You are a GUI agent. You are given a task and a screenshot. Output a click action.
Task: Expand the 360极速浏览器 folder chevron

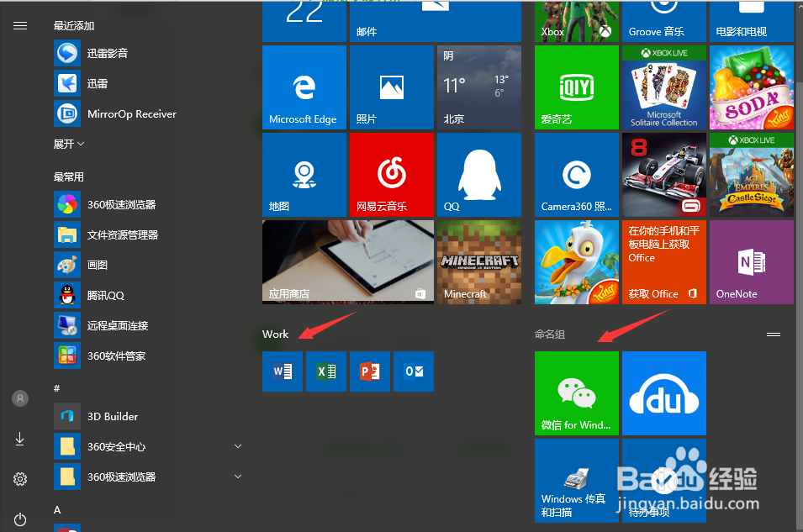pyautogui.click(x=238, y=477)
